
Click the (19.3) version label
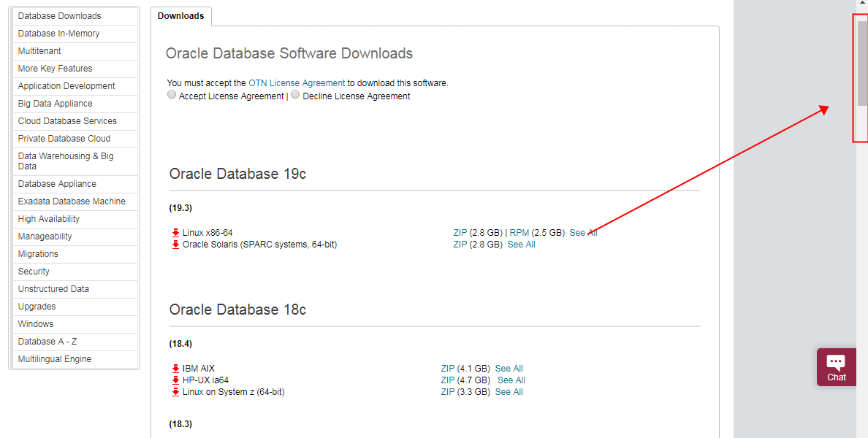(180, 208)
